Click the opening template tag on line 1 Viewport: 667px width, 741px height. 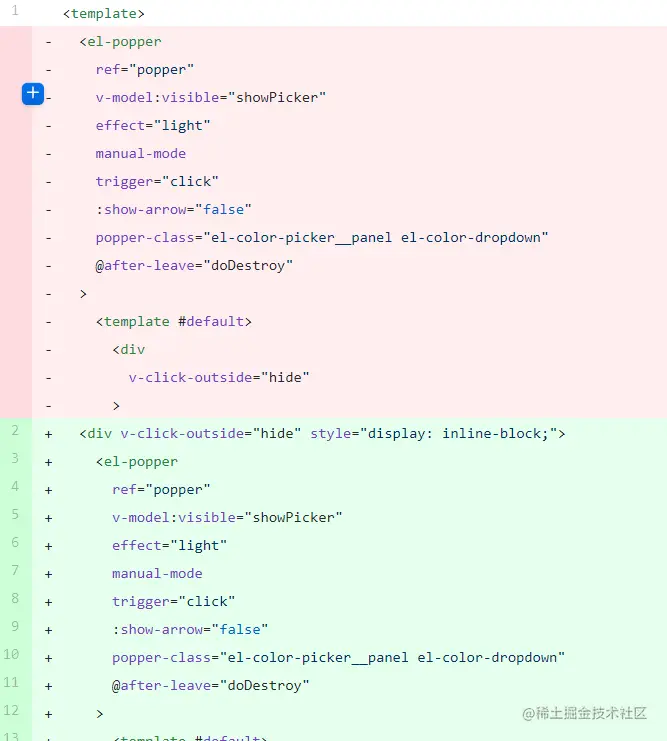tap(104, 14)
